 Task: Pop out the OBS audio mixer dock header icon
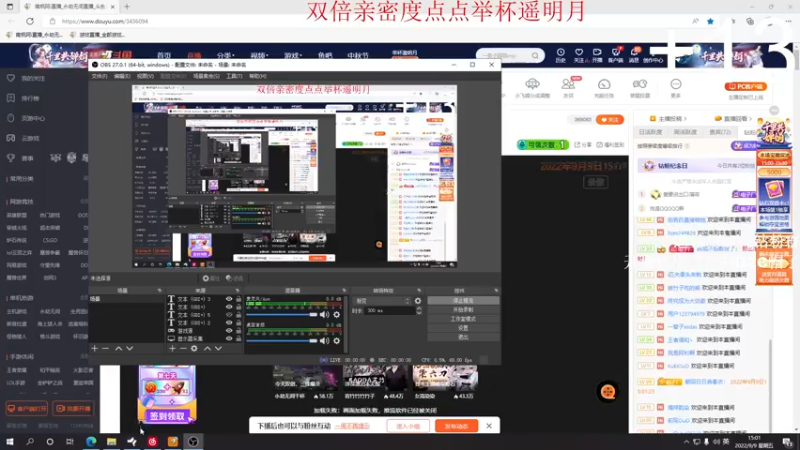pos(344,291)
